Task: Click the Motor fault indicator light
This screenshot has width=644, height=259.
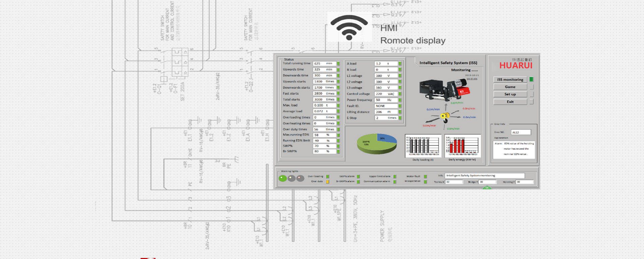Action: [x=425, y=176]
